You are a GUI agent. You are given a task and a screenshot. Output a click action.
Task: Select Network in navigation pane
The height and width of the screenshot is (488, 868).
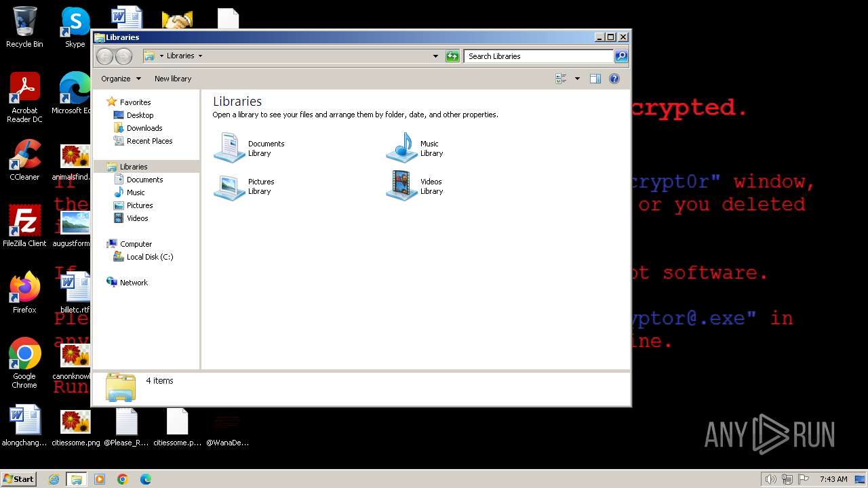pos(134,283)
